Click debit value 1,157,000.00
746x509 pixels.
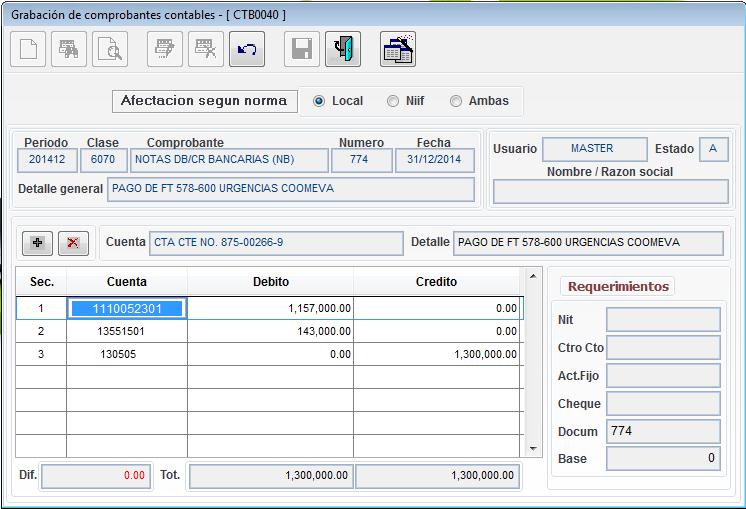270,309
